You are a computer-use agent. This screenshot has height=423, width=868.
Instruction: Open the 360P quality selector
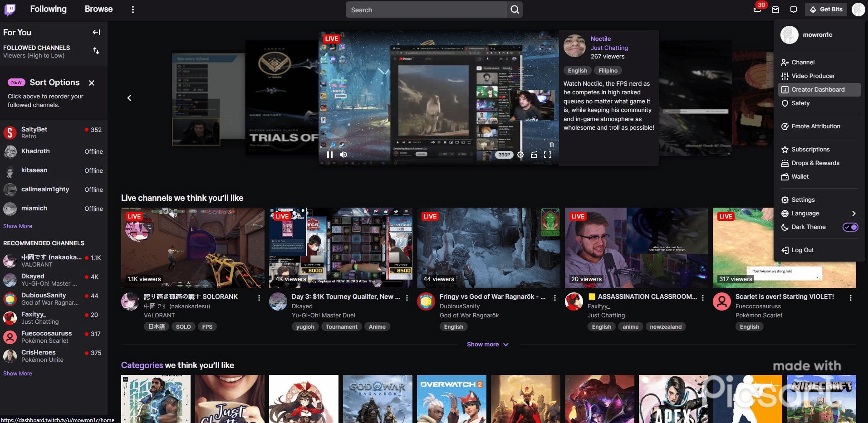[x=504, y=155]
